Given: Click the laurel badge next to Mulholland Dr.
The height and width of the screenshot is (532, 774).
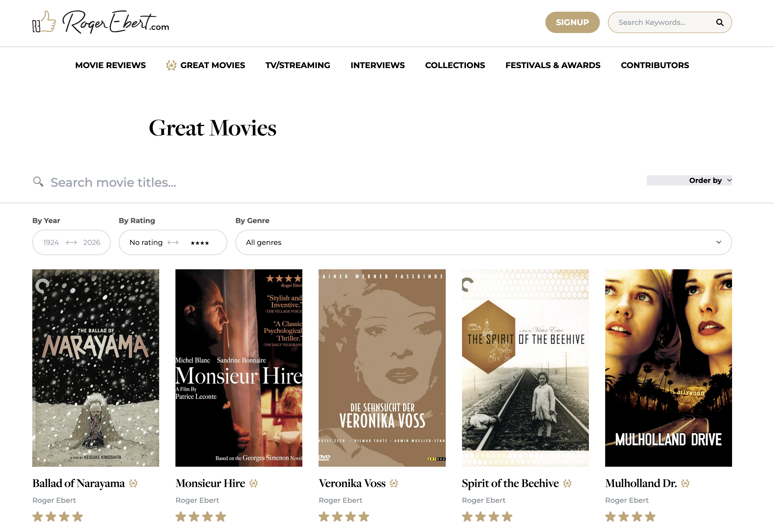Looking at the screenshot, I should point(685,483).
